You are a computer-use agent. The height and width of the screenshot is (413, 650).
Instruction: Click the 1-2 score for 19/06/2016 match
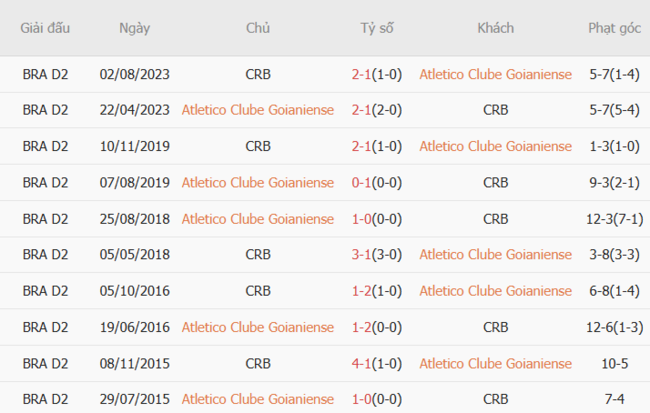tap(361, 326)
